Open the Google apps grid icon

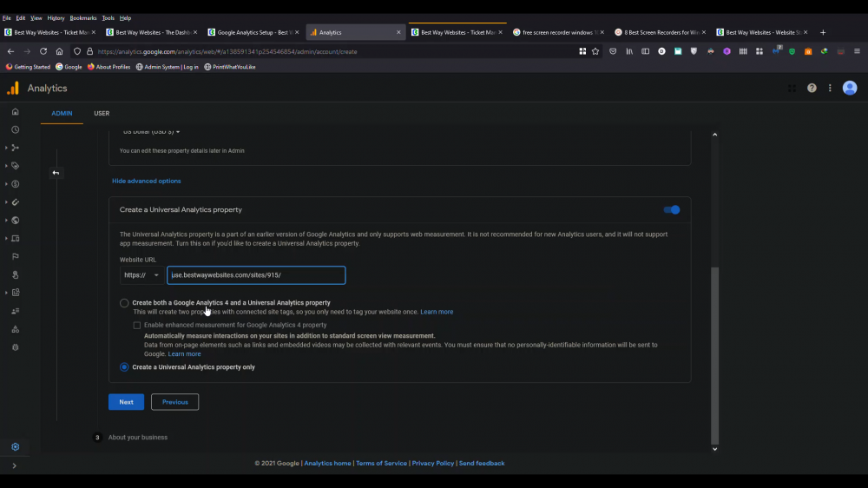[x=792, y=88]
